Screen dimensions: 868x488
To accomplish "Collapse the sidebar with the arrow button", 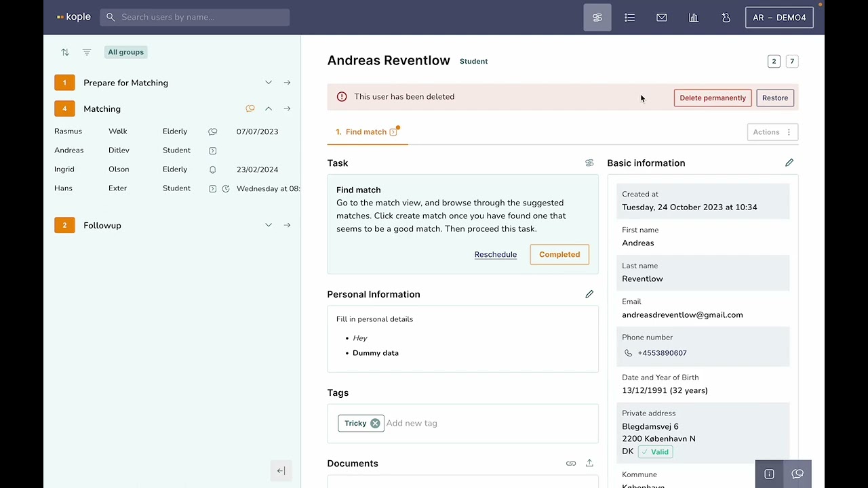I will pos(281,471).
